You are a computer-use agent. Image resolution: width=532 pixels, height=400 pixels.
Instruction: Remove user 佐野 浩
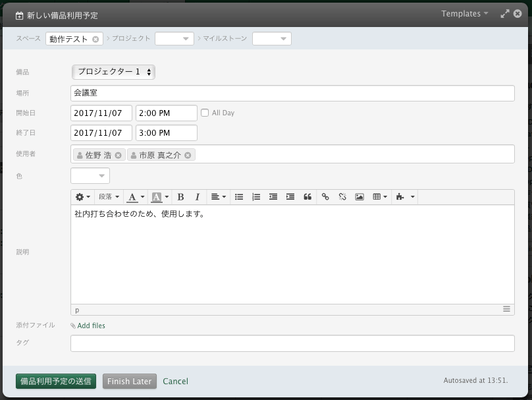click(118, 155)
